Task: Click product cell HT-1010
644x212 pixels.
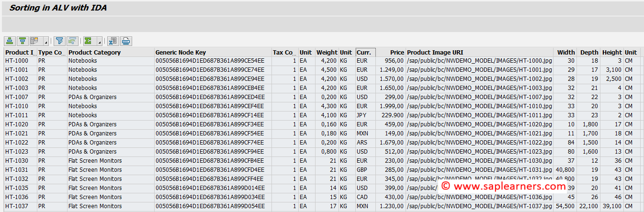Action: click(20, 106)
